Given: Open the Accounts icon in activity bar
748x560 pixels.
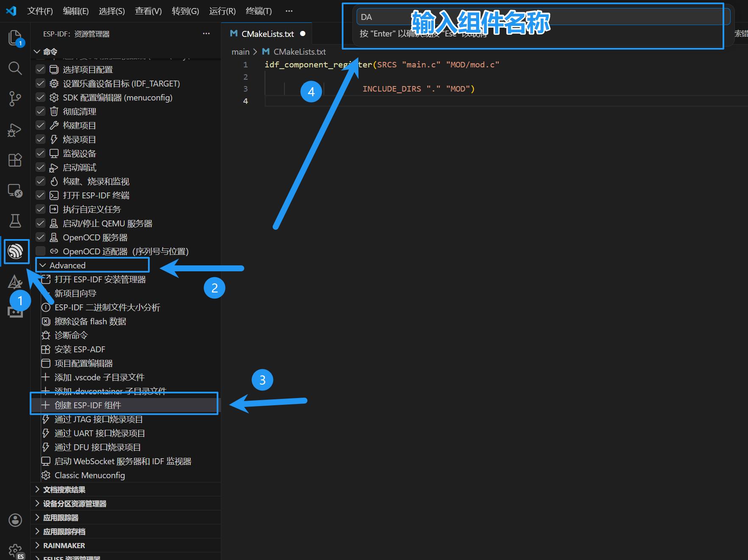Looking at the screenshot, I should (x=15, y=520).
